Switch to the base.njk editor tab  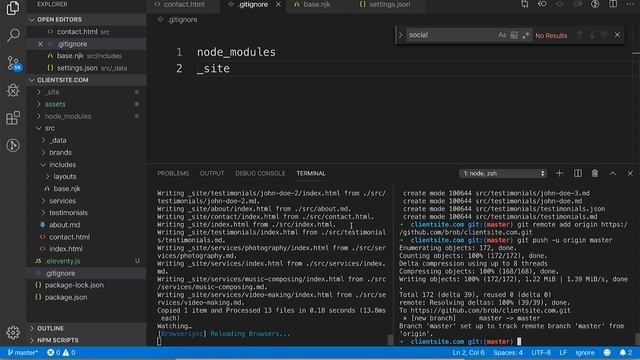pyautogui.click(x=317, y=4)
